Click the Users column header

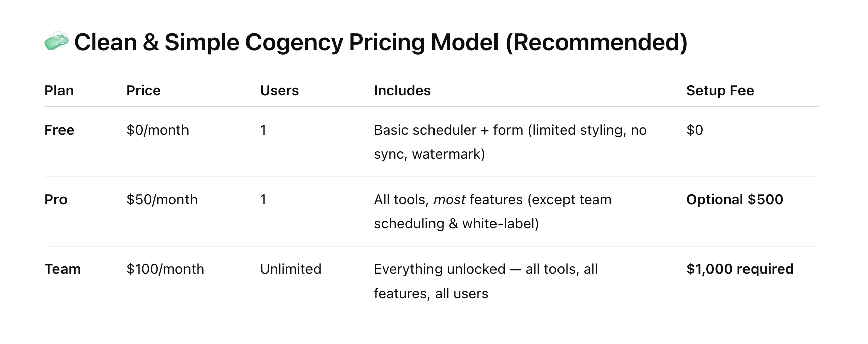point(279,91)
